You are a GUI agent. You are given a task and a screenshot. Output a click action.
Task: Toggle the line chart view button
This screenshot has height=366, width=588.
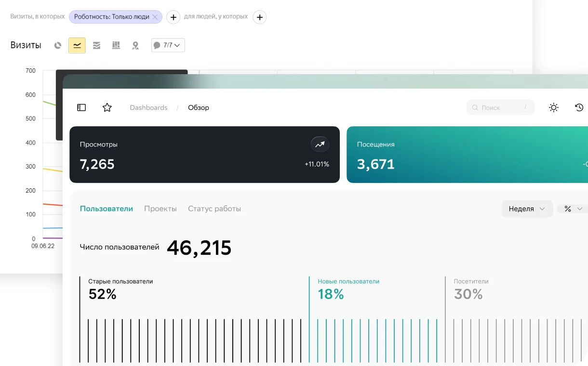pyautogui.click(x=77, y=45)
